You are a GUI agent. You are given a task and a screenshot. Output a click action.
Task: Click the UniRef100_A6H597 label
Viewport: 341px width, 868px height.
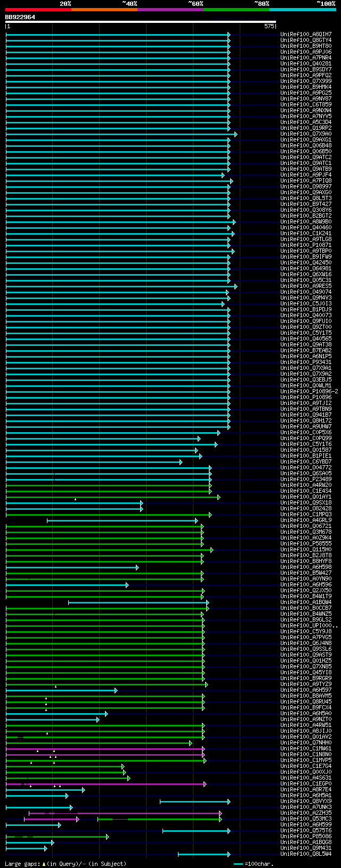pyautogui.click(x=306, y=690)
